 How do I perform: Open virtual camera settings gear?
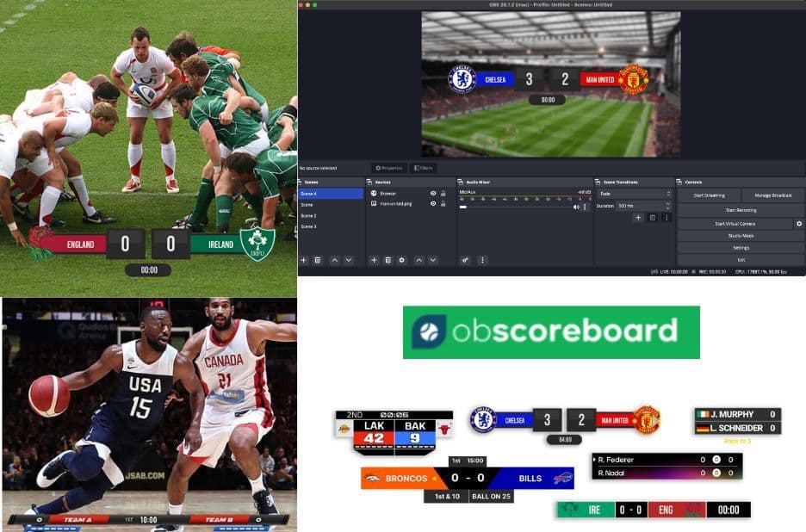pos(799,224)
